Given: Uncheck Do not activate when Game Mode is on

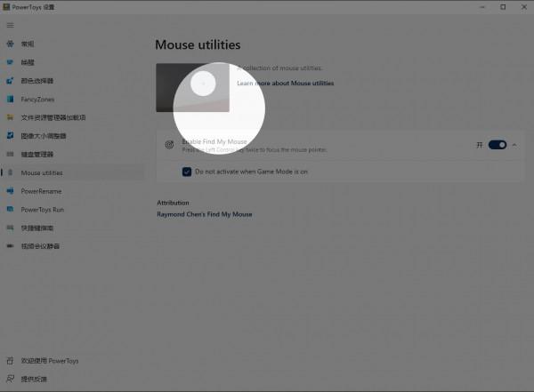Looking at the screenshot, I should pyautogui.click(x=187, y=172).
